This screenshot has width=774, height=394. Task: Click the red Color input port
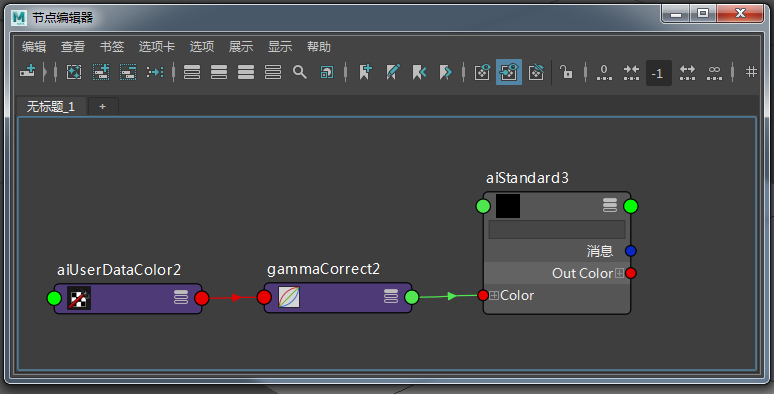click(x=483, y=295)
